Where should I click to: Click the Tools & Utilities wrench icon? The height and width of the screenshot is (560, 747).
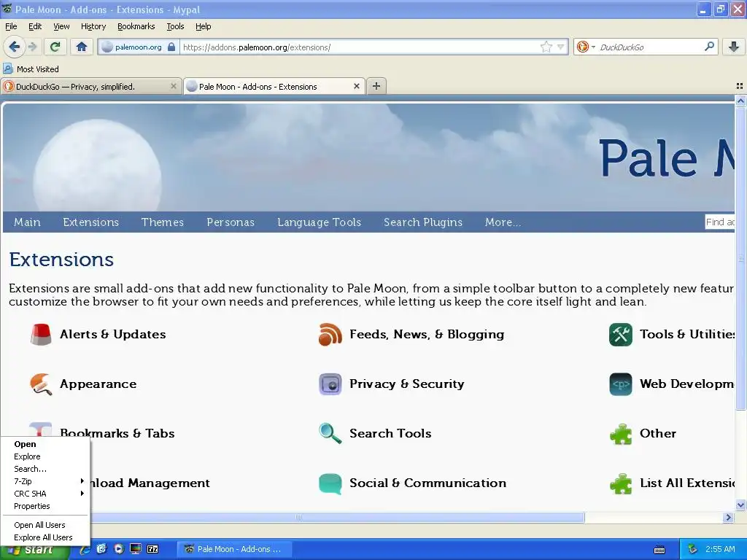click(x=621, y=334)
